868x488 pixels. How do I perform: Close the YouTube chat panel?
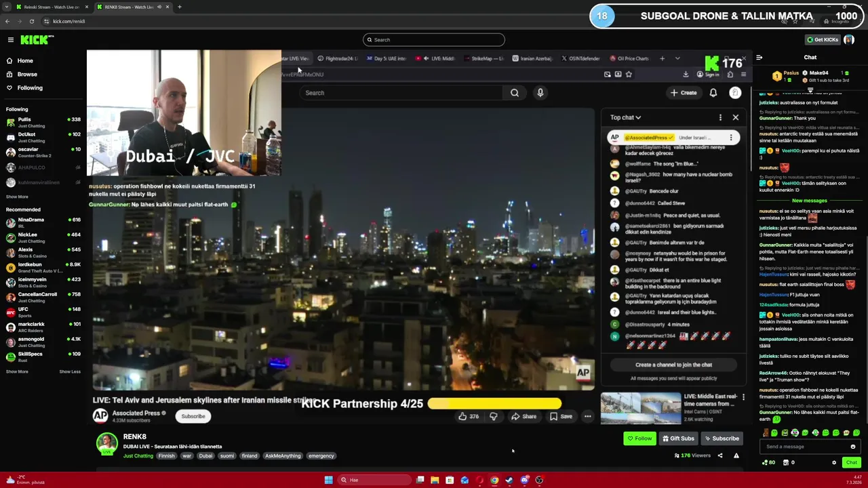736,117
